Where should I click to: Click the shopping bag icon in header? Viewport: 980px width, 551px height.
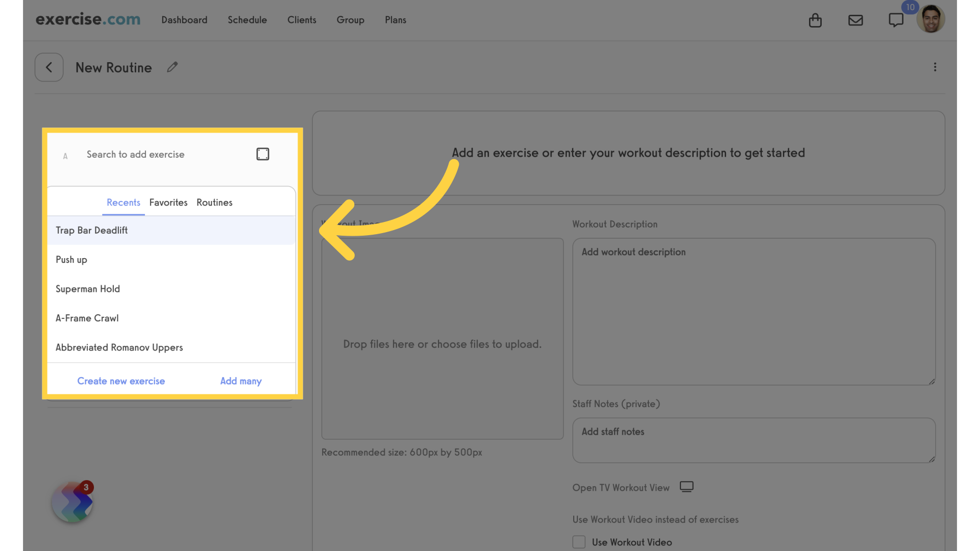click(815, 19)
